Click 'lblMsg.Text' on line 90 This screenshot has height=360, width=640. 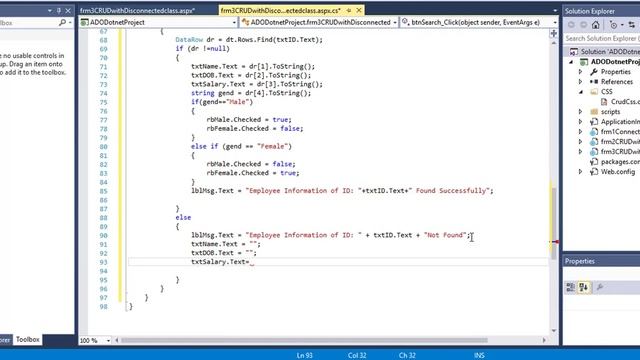(214, 235)
